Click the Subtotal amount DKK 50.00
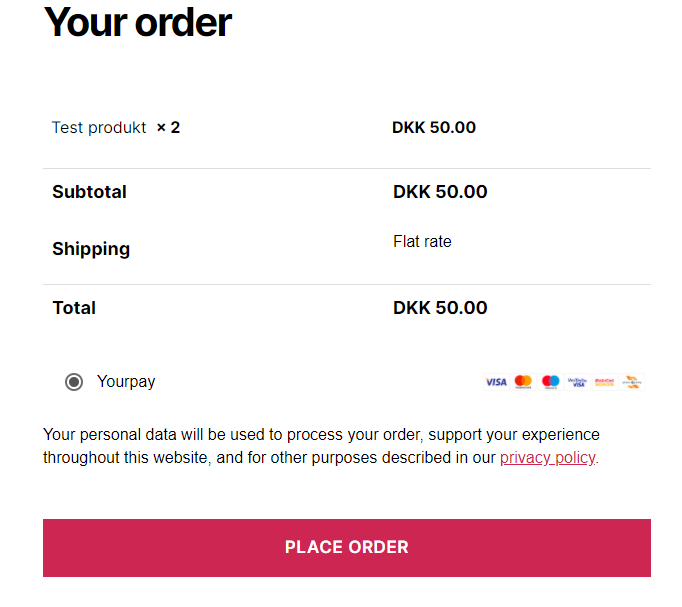This screenshot has height=607, width=682. 440,192
